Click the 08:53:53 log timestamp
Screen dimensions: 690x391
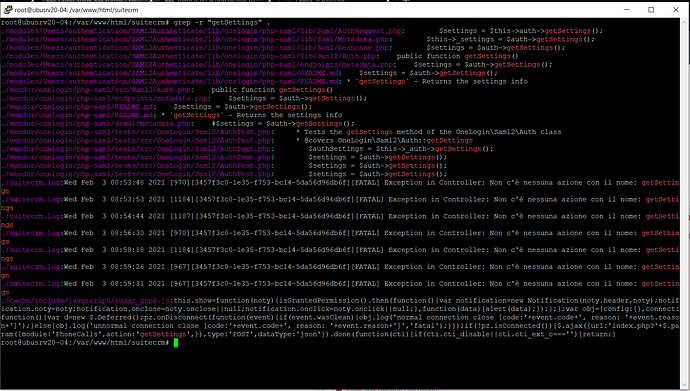tap(127, 199)
